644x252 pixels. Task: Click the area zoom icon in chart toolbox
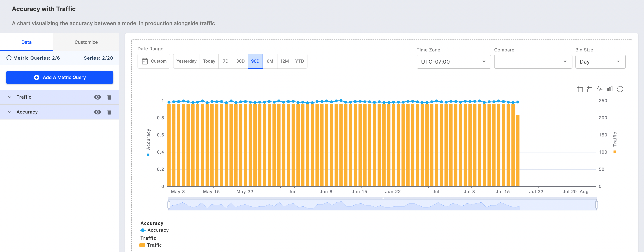tap(580, 89)
